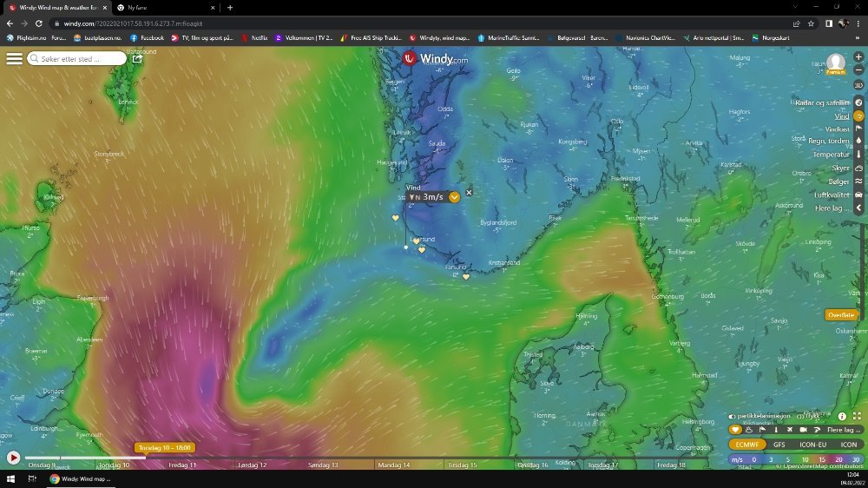Open the Netflix bookmark

(254, 38)
